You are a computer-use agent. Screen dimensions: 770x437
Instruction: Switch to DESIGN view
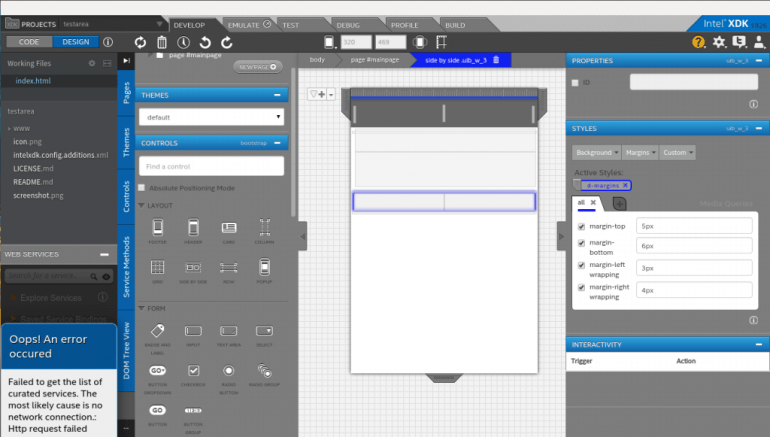click(x=76, y=42)
